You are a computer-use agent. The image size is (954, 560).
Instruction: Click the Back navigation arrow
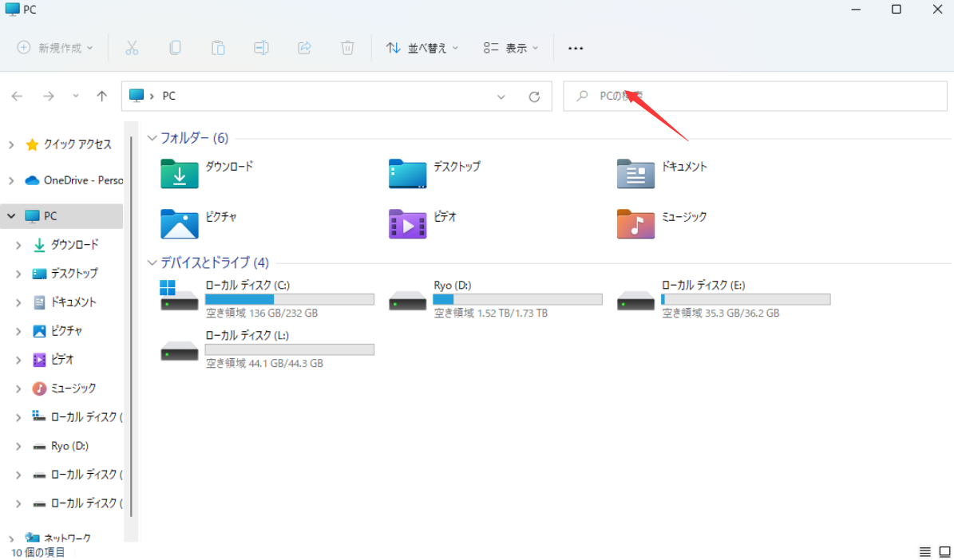(x=17, y=96)
